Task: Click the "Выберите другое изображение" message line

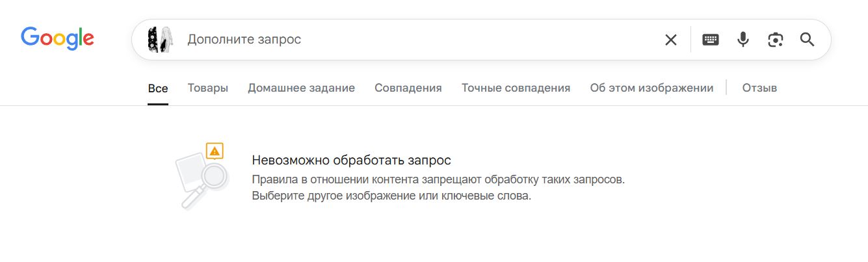Action: [391, 196]
